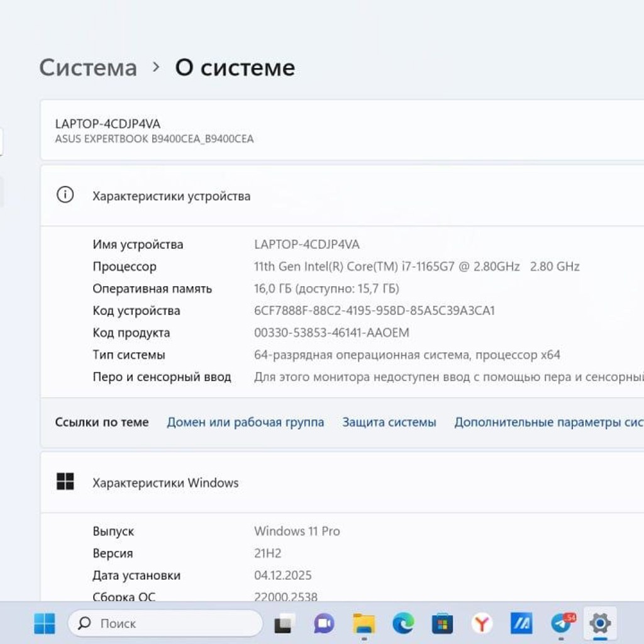Launch Yandex Browser from the taskbar
The height and width of the screenshot is (644, 644).
point(482,624)
